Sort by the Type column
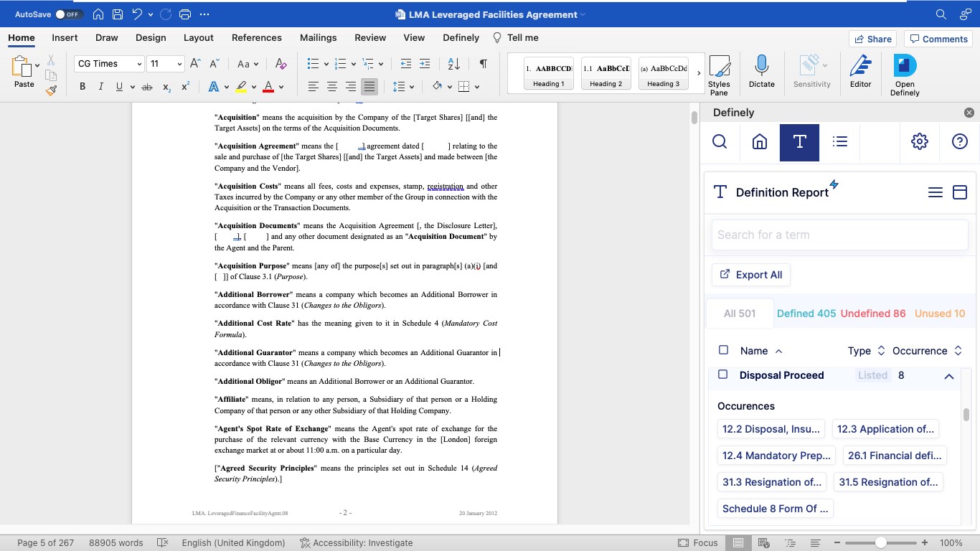 867,351
